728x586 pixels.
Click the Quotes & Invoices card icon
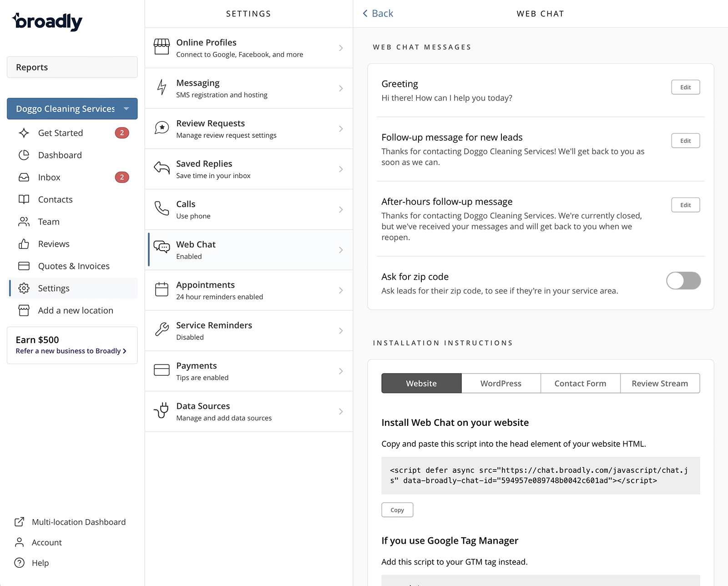[24, 266]
